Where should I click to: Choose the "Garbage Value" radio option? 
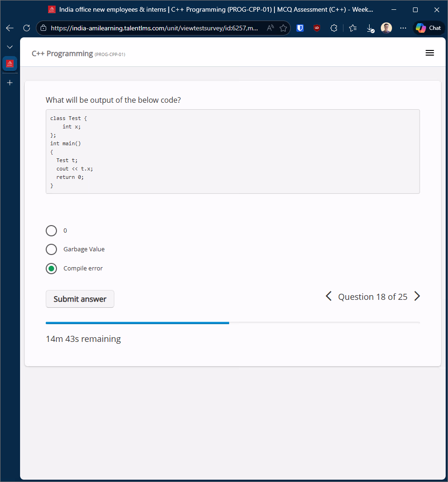pyautogui.click(x=51, y=249)
